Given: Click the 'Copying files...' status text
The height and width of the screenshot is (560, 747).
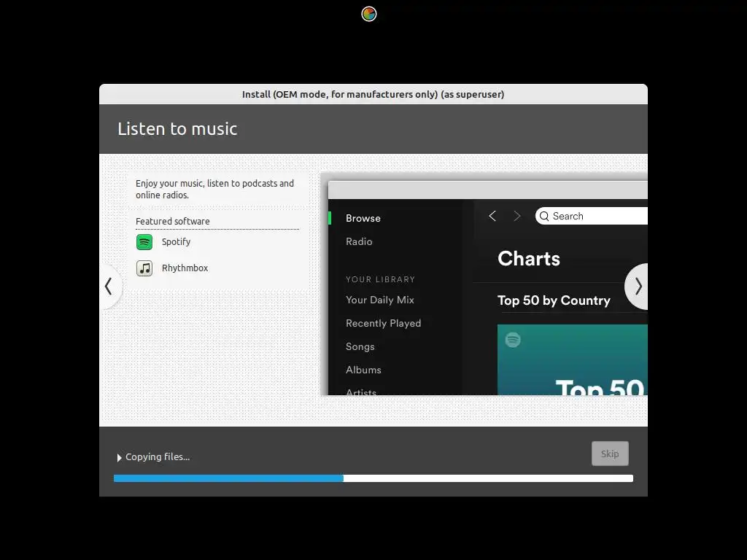Looking at the screenshot, I should (x=158, y=456).
